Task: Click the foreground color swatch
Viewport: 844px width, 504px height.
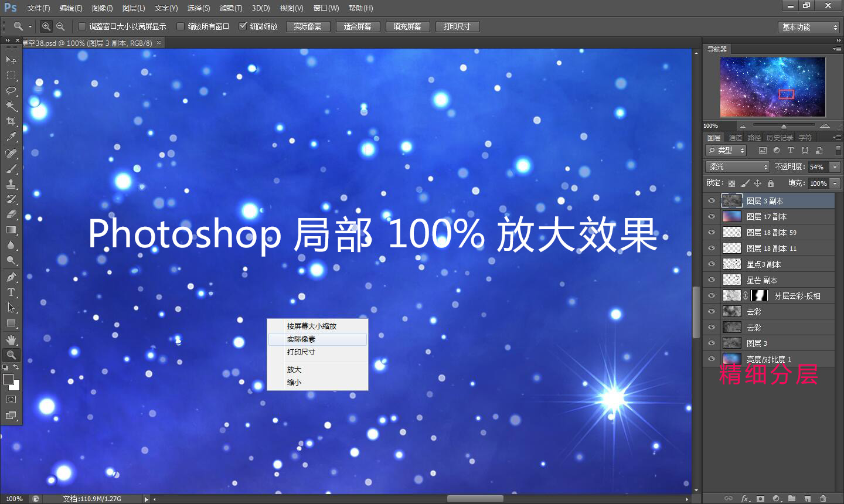Action: coord(8,379)
